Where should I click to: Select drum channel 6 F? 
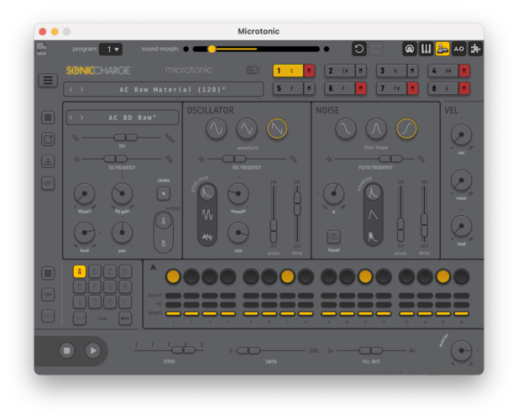(x=340, y=88)
